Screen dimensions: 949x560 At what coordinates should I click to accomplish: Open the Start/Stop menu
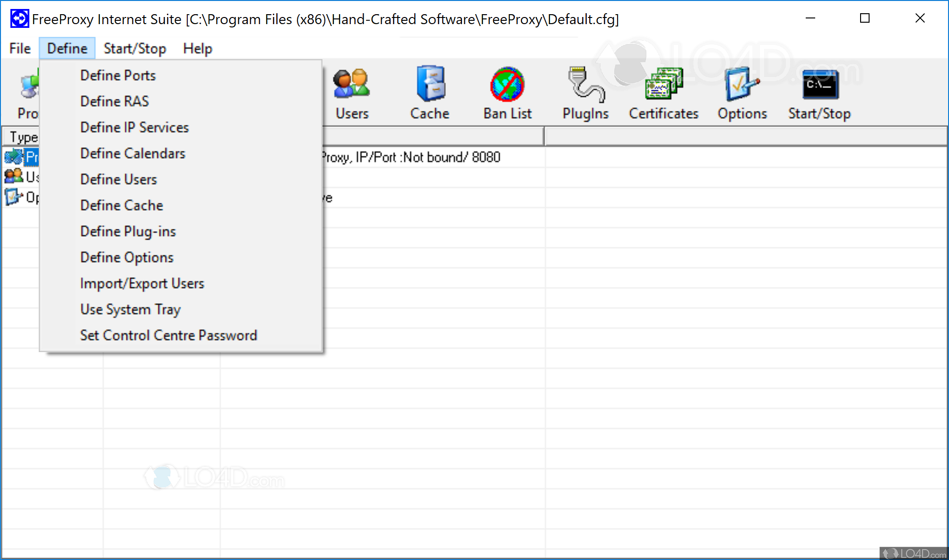(x=135, y=48)
